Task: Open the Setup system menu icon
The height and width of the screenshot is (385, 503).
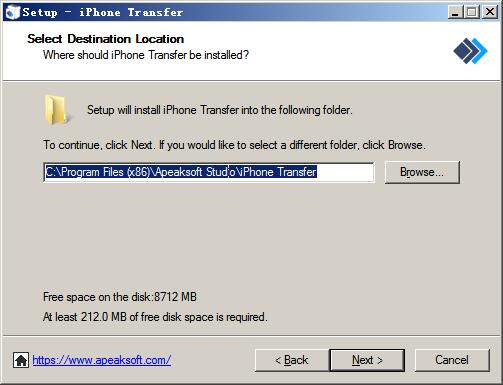Action: tap(13, 12)
